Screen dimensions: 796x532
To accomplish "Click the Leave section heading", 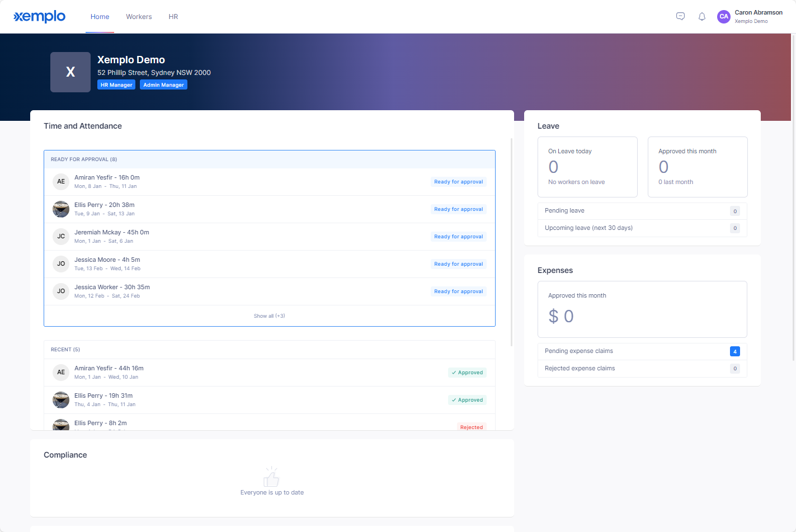I will click(548, 126).
